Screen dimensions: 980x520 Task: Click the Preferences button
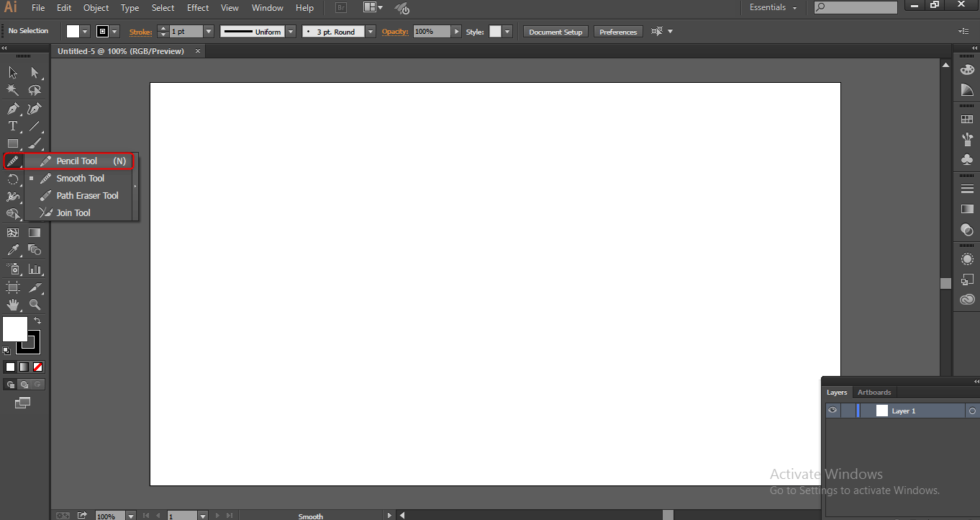click(617, 31)
